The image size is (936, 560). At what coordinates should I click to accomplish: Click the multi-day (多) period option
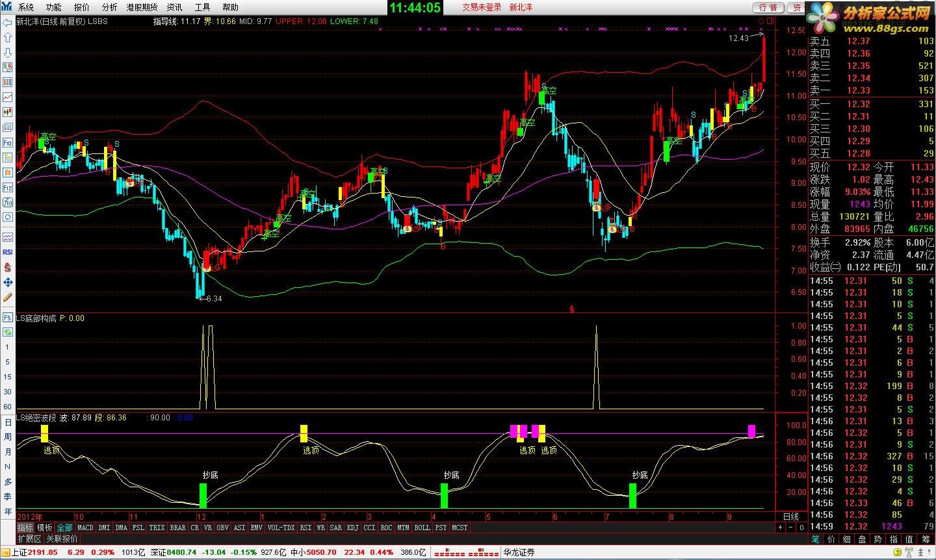click(8, 482)
